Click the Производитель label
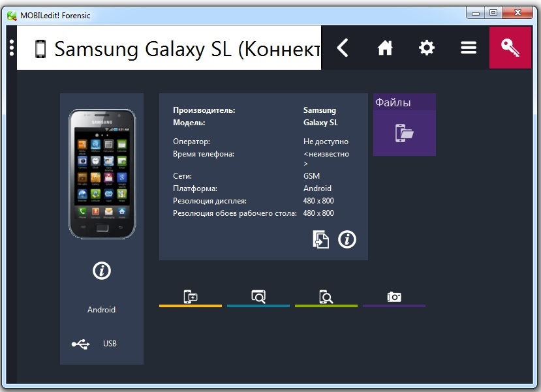 204,110
